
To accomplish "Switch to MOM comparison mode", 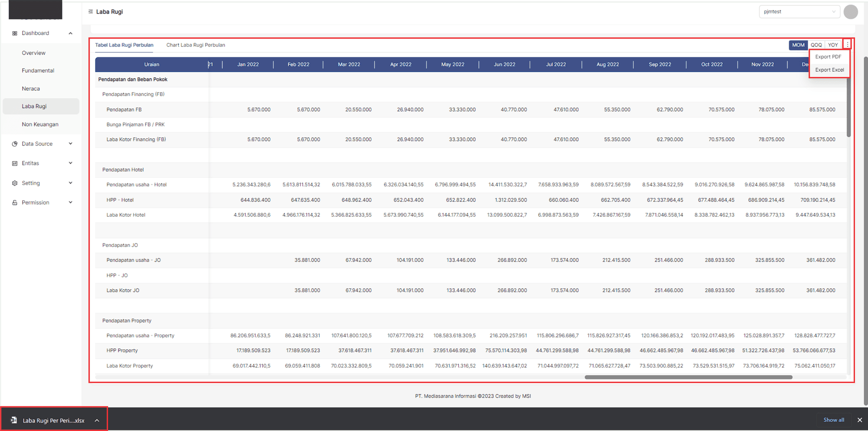I will pyautogui.click(x=798, y=45).
